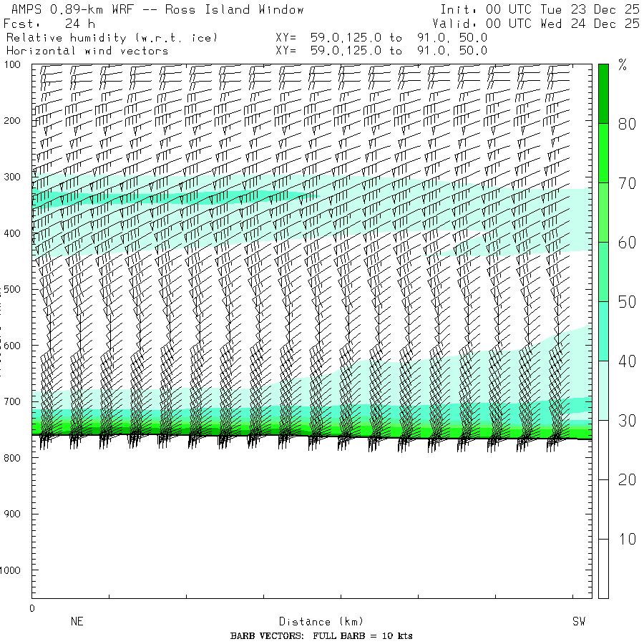
Task: Select the 'SW' endpoint label
Action: tap(578, 622)
